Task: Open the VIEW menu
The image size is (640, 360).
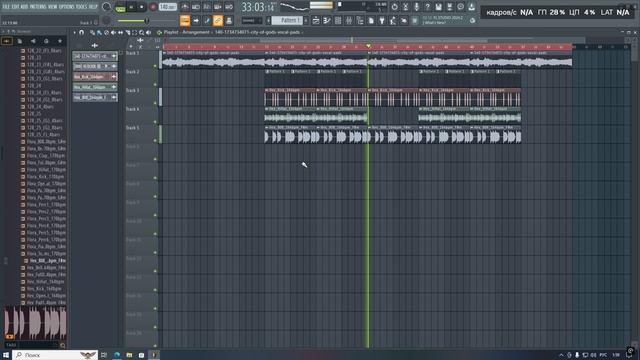Action: click(x=53, y=7)
